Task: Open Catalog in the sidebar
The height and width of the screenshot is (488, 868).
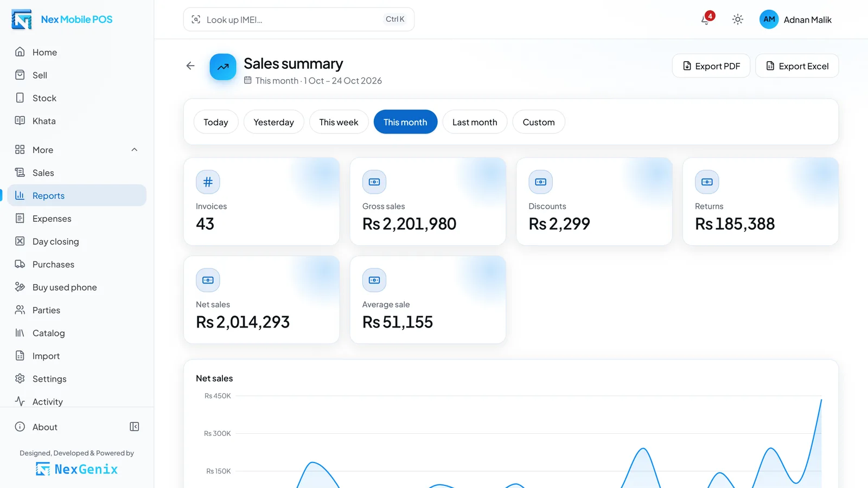Action: click(x=77, y=333)
